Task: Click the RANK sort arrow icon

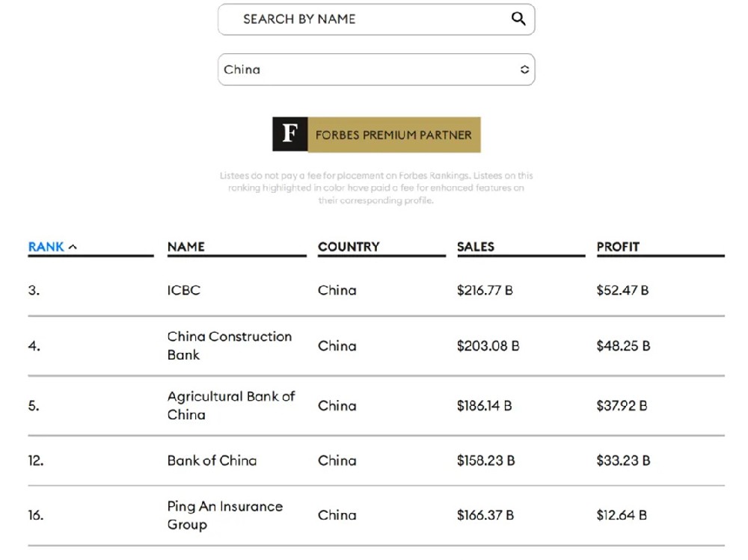Action: pos(73,247)
